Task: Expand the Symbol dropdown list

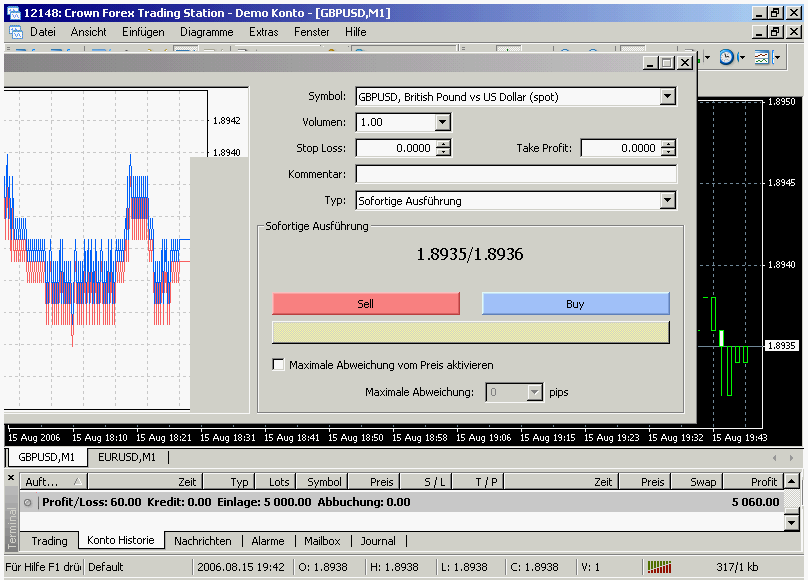Action: (668, 97)
